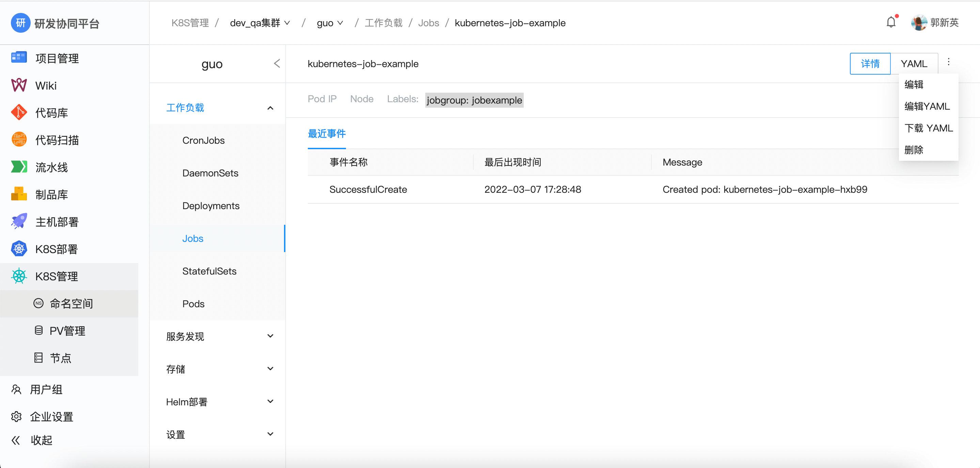This screenshot has width=980, height=468.
Task: Click the Jobs breadcrumb link
Action: (428, 23)
